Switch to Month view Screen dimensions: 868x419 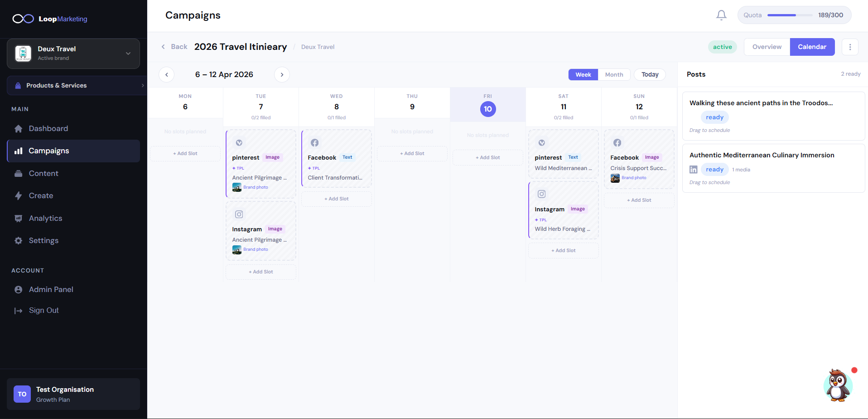pos(614,74)
